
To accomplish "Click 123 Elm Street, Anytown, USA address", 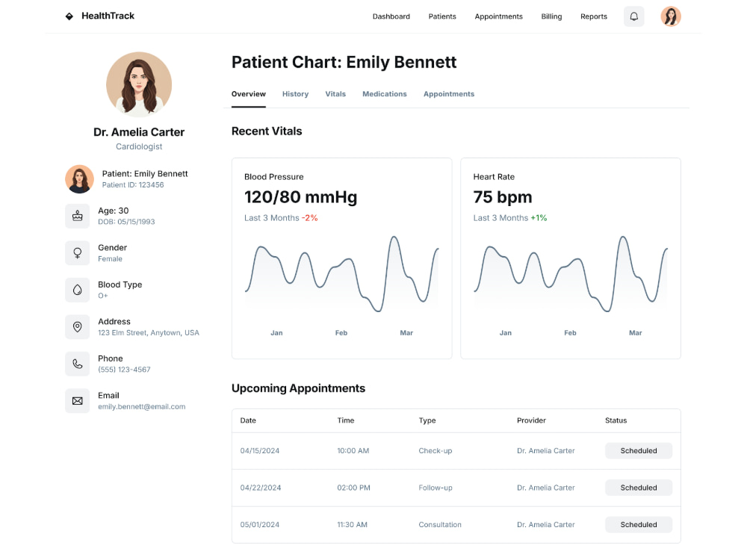I will [x=149, y=332].
